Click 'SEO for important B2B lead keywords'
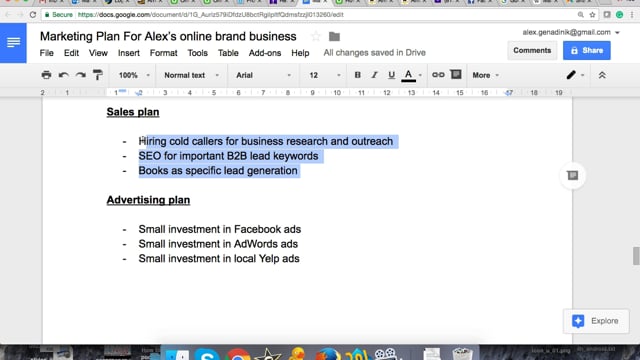The height and width of the screenshot is (360, 640). [x=228, y=156]
